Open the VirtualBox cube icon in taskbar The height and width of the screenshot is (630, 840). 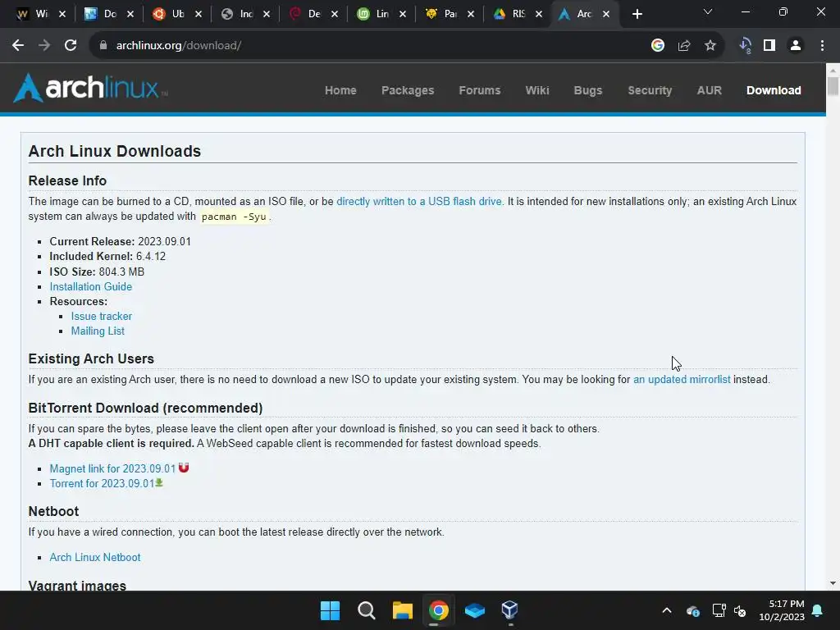click(510, 610)
